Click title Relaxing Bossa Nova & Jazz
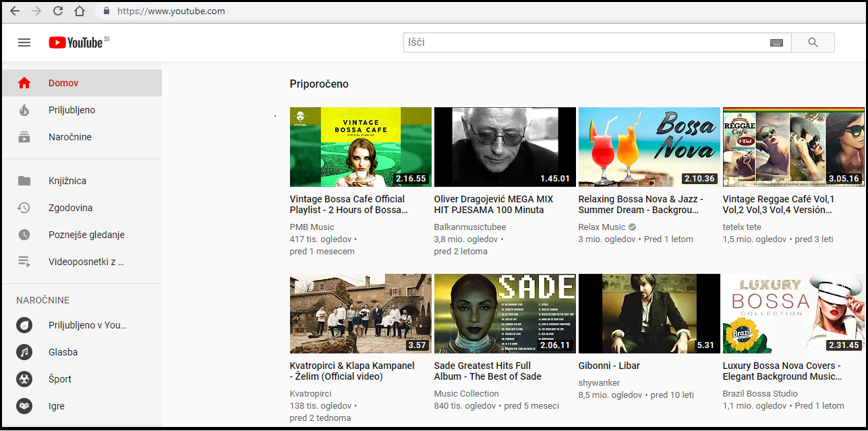868x431 pixels. 641,204
